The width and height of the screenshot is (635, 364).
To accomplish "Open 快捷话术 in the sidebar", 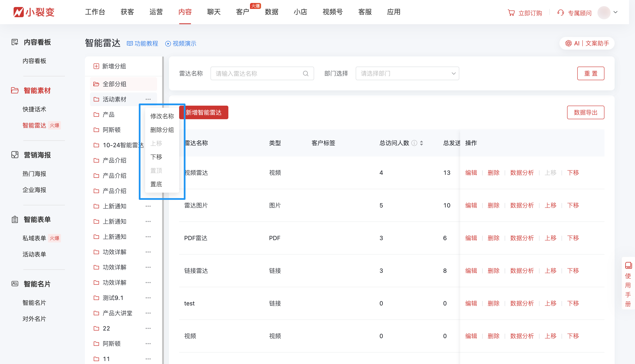I will (x=34, y=109).
